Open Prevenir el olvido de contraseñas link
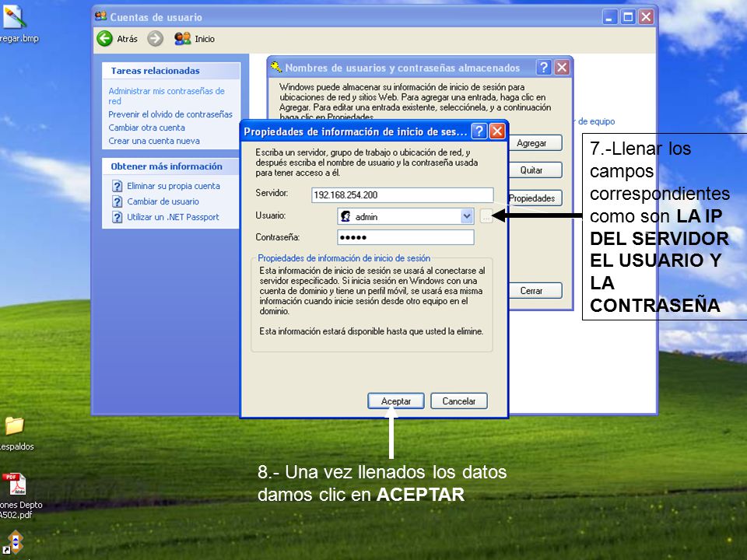Viewport: 747px width, 560px height. tap(170, 114)
